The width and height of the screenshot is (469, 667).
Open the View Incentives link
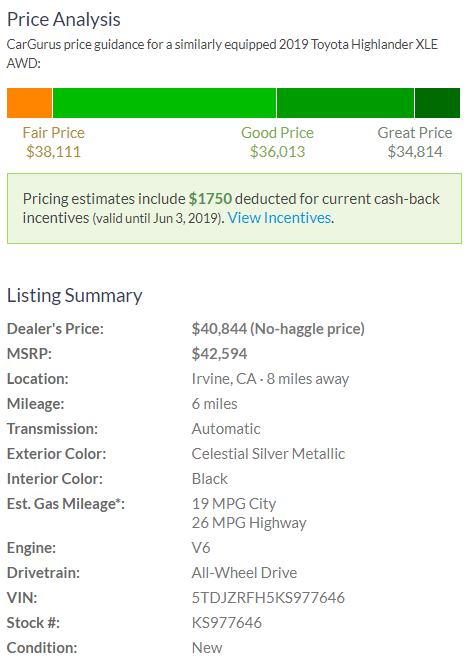(280, 218)
